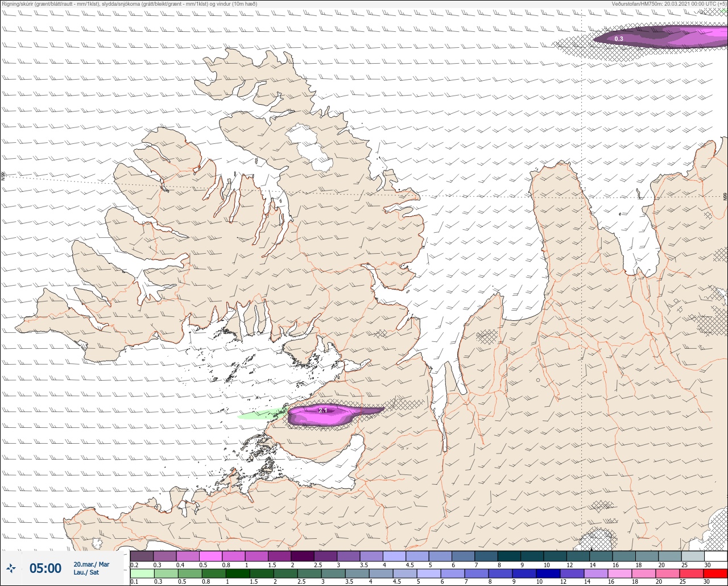Select the navy blue 10 swatch in rain legend
Viewport: 728px width, 586px height.
[548, 573]
